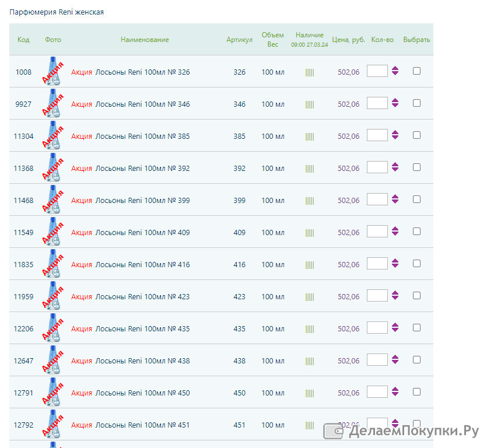View product photo in row with code 11549
Screen dimensions: 487x448
point(53,232)
